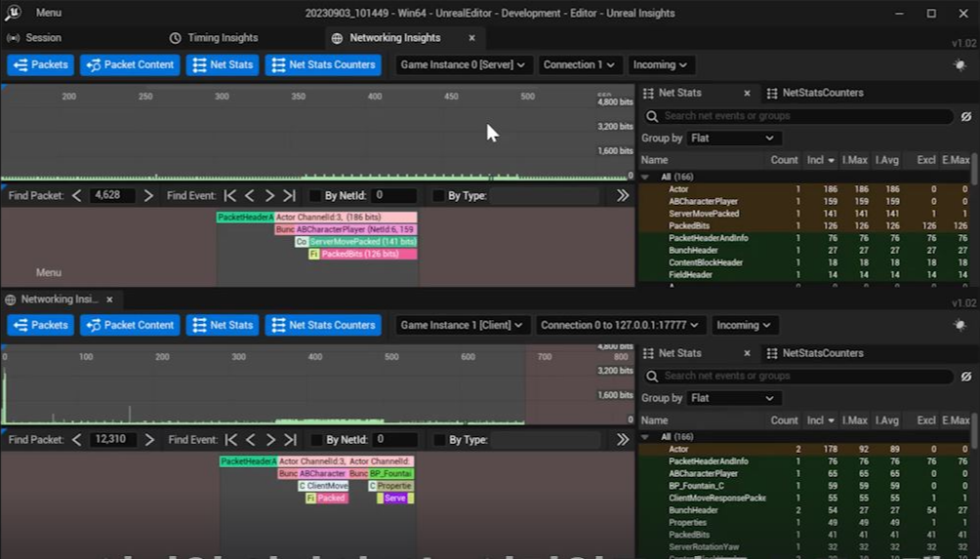Screen dimensions: 980x559
Task: Select the bottom panel NetStatsCounters tab
Action: (x=815, y=353)
